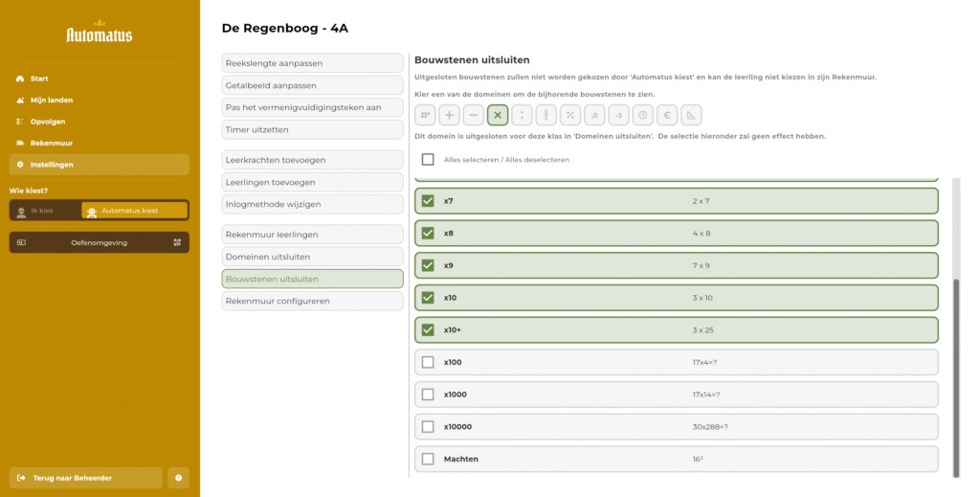The height and width of the screenshot is (497, 980).
Task: Go to 'Mijn landen' in sidebar
Action: coord(52,100)
